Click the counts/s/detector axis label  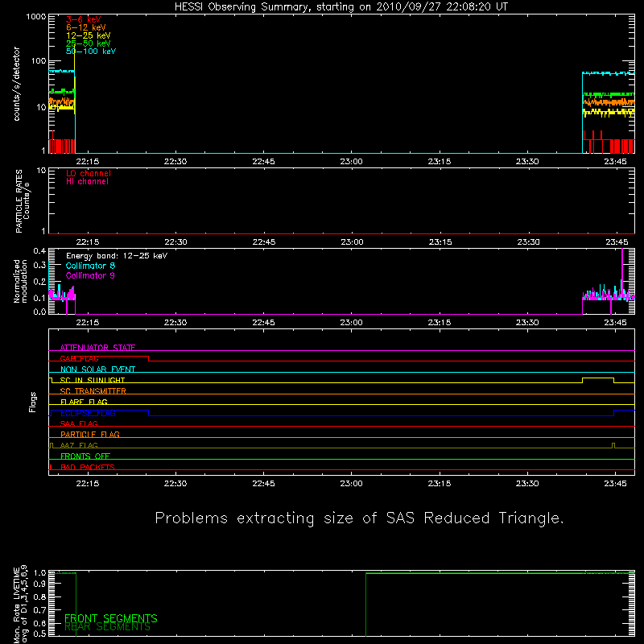(16, 84)
